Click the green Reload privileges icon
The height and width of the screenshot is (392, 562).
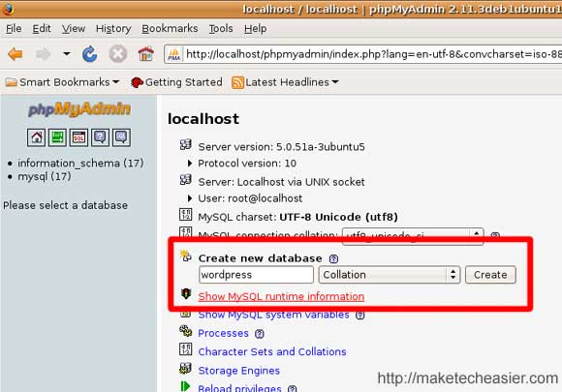coord(185,386)
